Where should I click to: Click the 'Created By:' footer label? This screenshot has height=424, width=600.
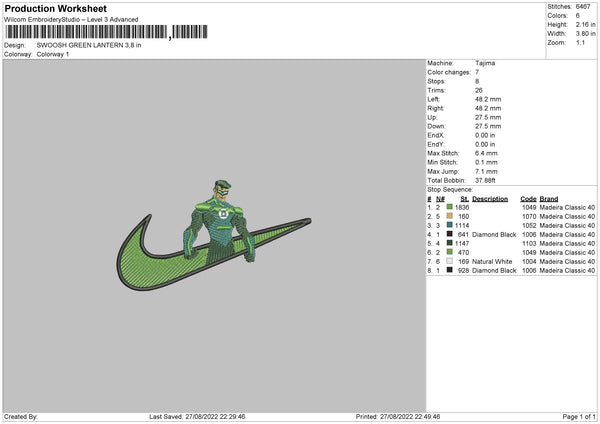[21, 417]
